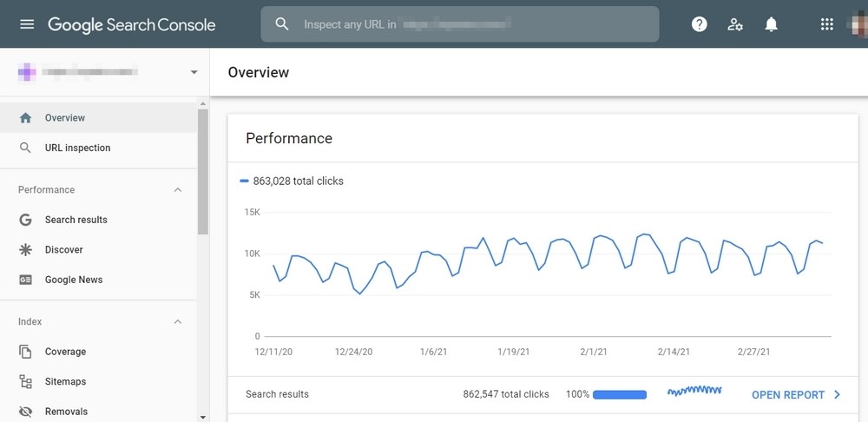Click the Overview home icon
The height and width of the screenshot is (422, 868).
pos(25,118)
